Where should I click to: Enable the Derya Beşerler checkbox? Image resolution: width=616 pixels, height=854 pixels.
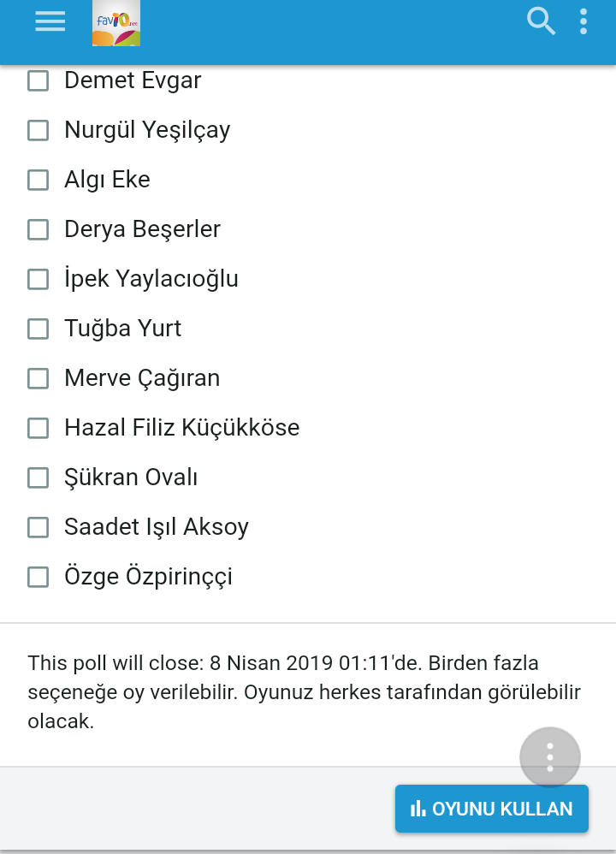pyautogui.click(x=38, y=230)
